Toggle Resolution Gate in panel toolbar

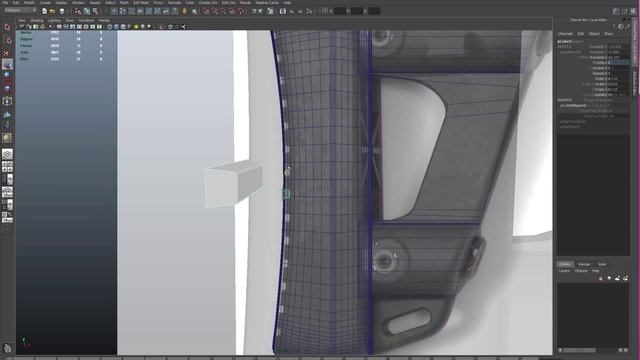pyautogui.click(x=73, y=27)
